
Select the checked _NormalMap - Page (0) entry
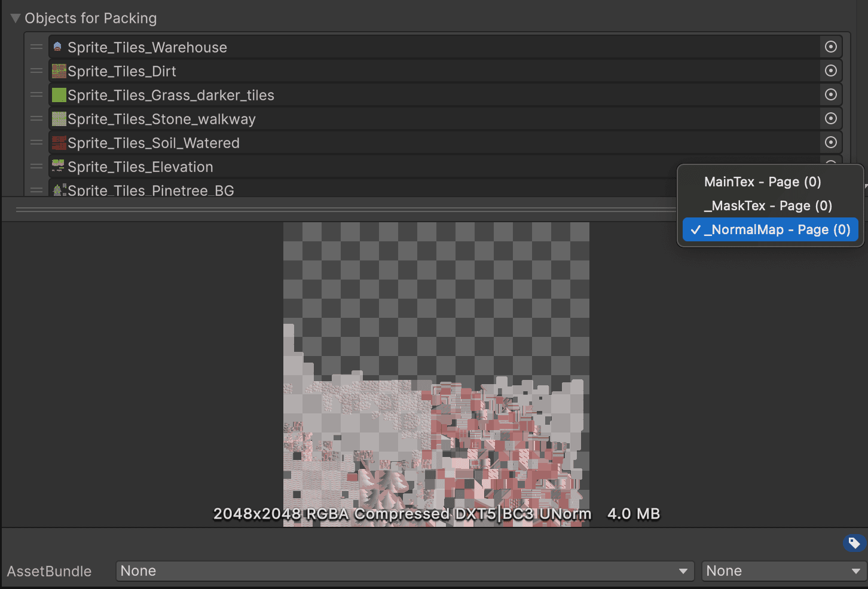click(x=771, y=229)
